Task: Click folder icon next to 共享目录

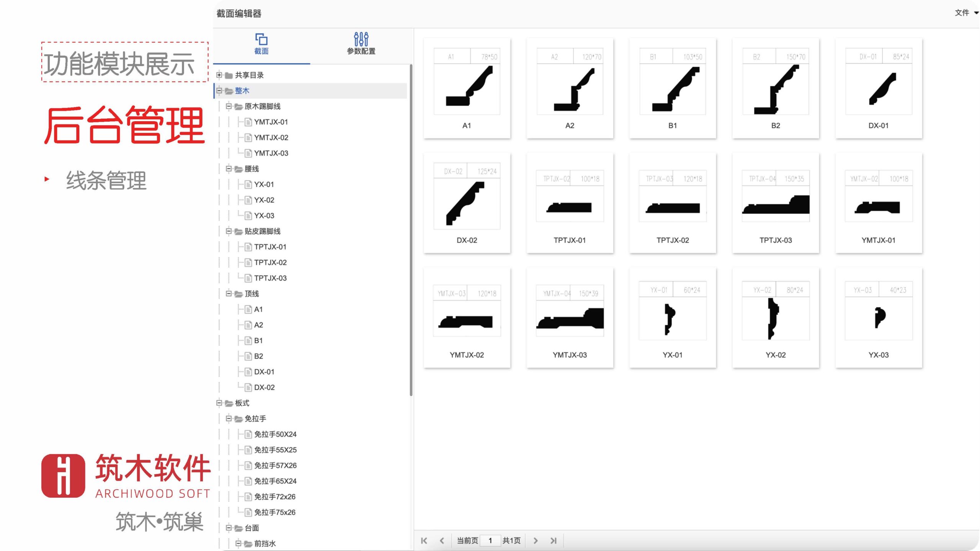Action: click(x=229, y=75)
